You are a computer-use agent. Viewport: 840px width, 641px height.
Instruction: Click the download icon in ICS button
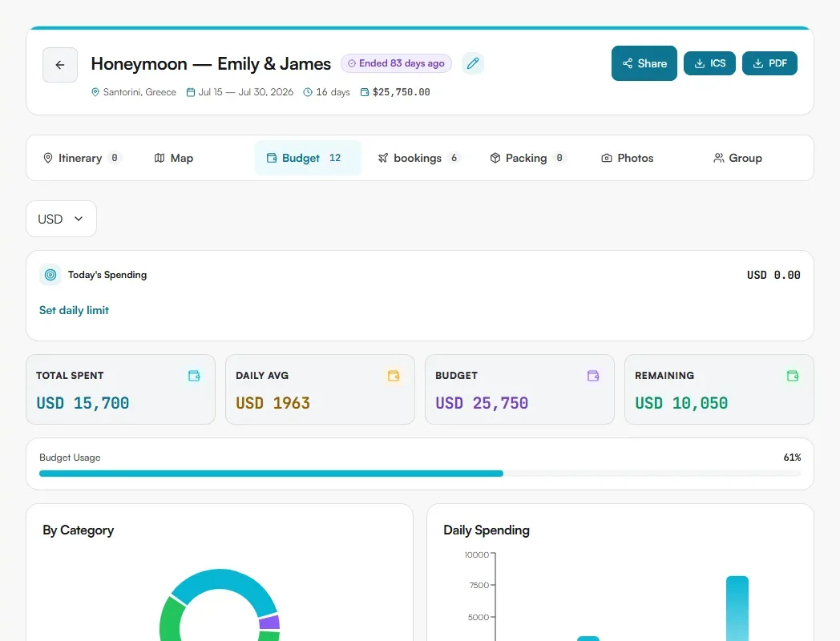coord(700,63)
